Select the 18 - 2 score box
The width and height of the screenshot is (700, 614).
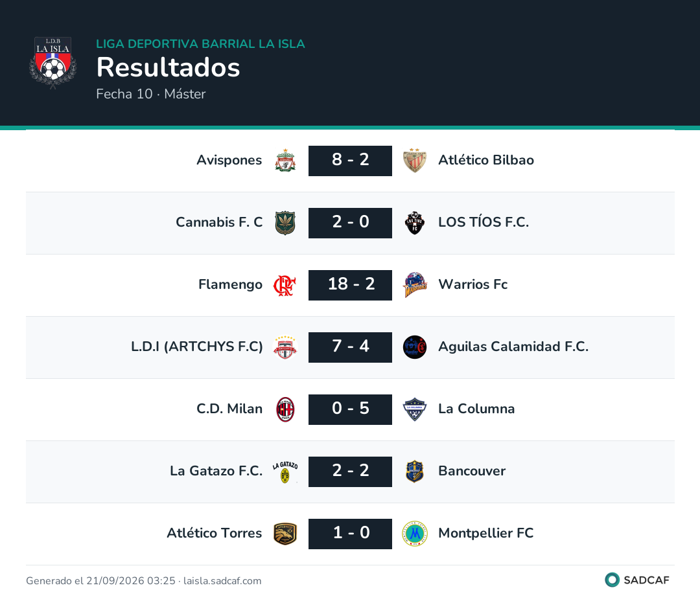tap(350, 285)
